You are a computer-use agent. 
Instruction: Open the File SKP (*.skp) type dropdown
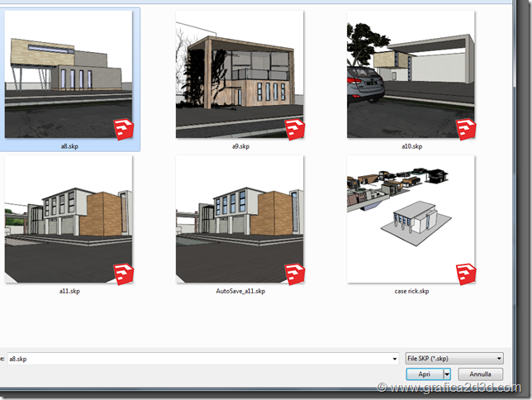coord(454,358)
